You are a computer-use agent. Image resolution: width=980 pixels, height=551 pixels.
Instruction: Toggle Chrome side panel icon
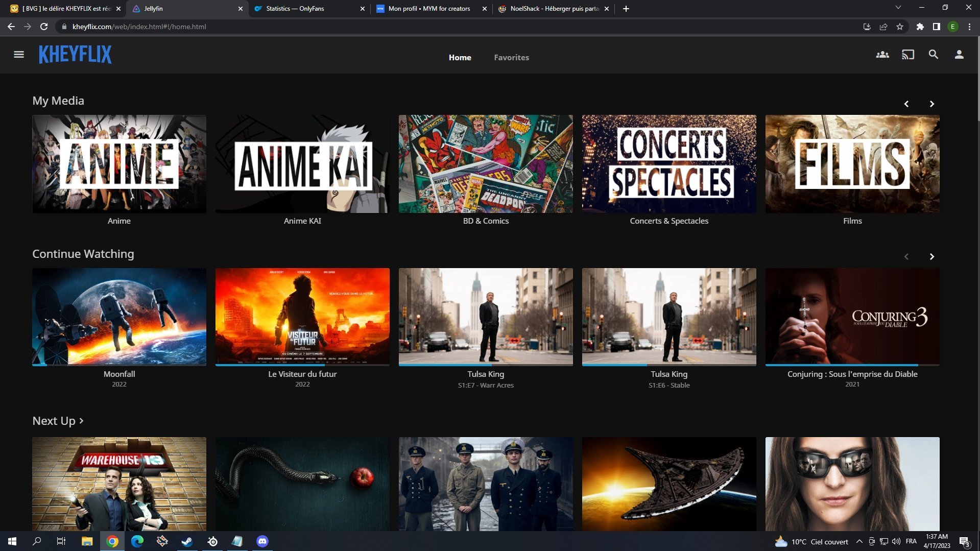pos(937,27)
